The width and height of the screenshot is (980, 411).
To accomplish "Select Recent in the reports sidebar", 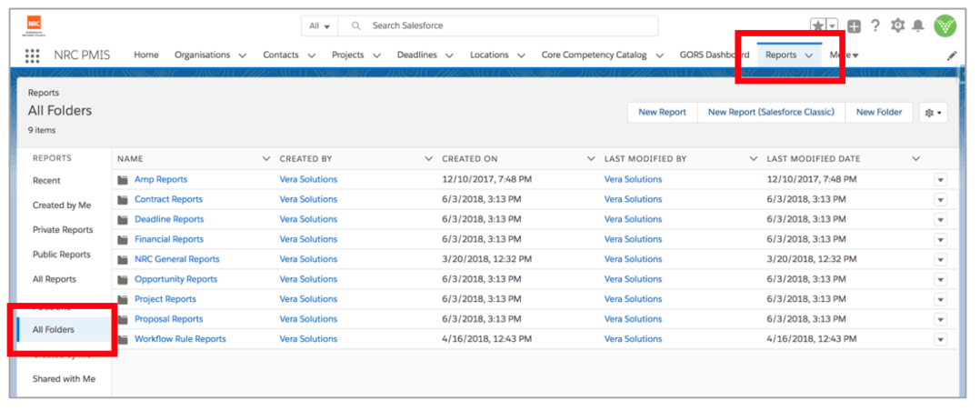I will click(47, 181).
